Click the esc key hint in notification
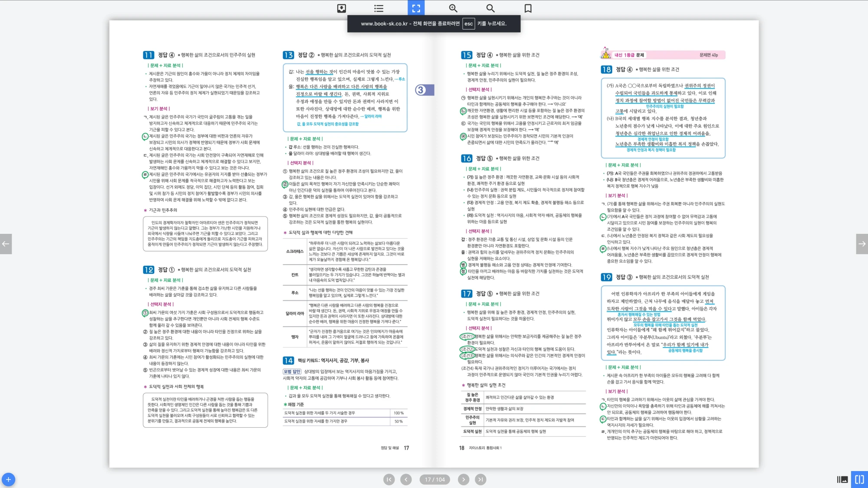This screenshot has width=868, height=488. pos(468,24)
